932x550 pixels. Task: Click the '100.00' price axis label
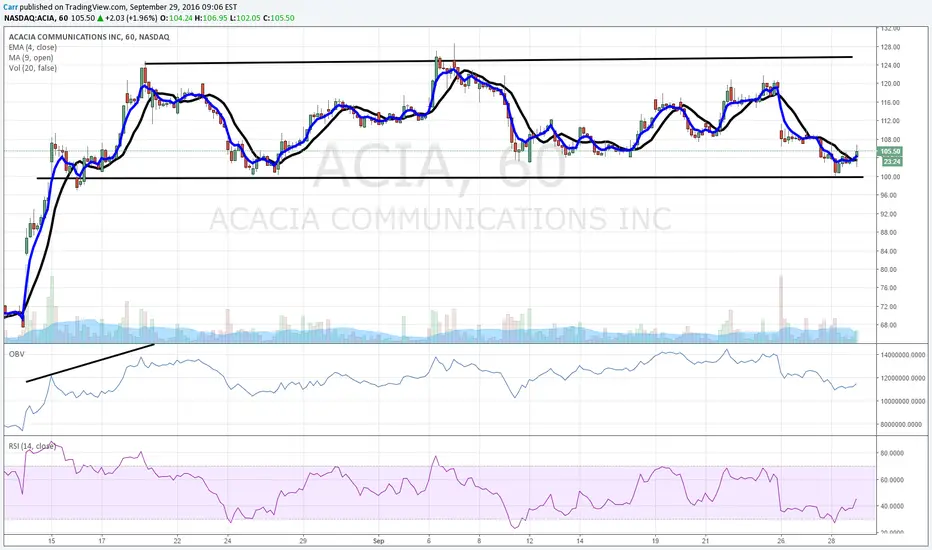click(x=892, y=177)
